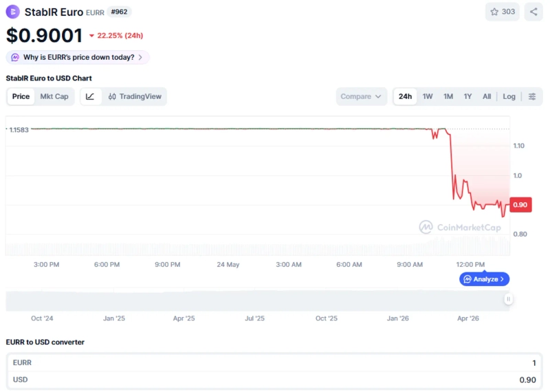Viewport: 550px width, 392px height.
Task: Open the TradingView candlestick chart
Action: point(135,96)
